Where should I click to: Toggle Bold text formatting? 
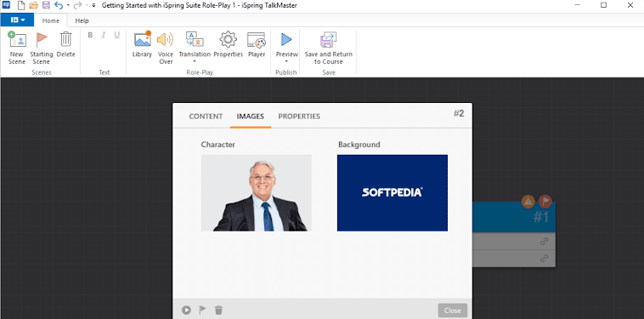(90, 36)
